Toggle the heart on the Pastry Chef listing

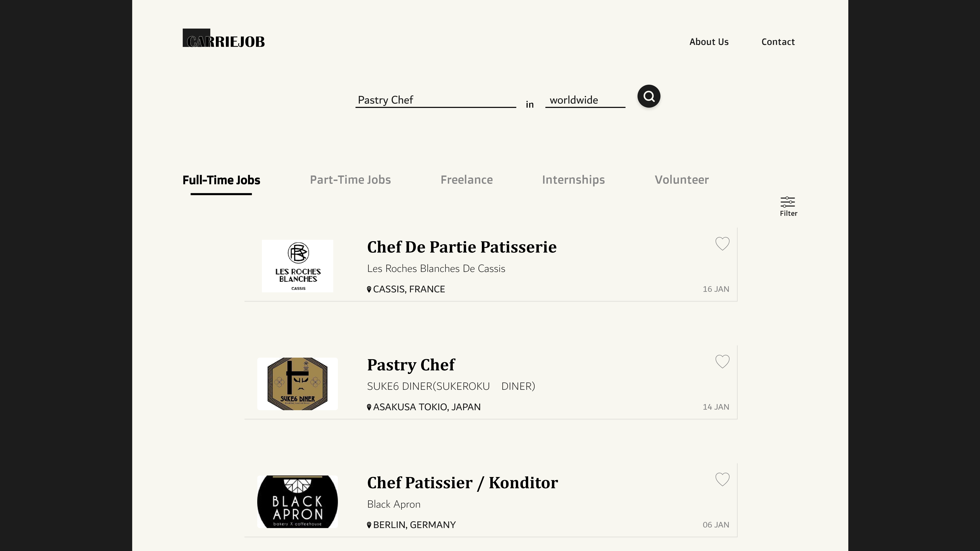(722, 362)
